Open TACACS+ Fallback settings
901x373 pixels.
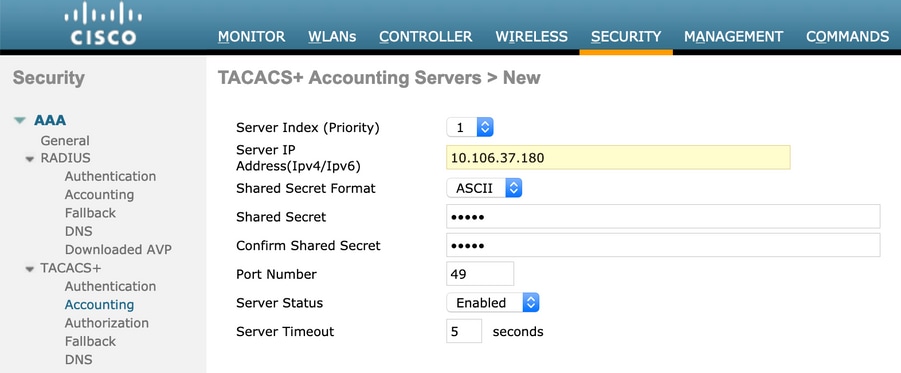point(90,341)
